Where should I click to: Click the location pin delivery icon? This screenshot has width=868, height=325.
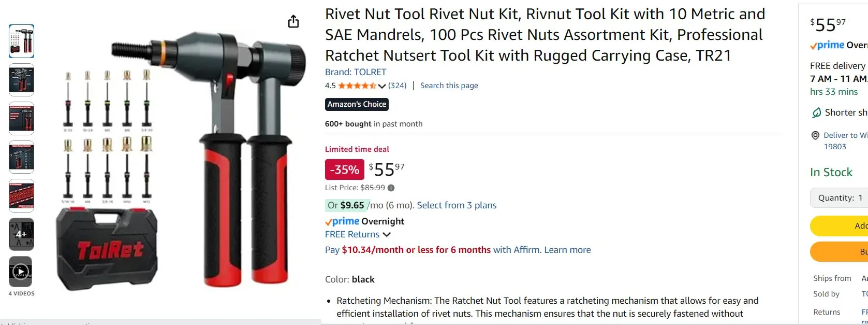pyautogui.click(x=815, y=135)
